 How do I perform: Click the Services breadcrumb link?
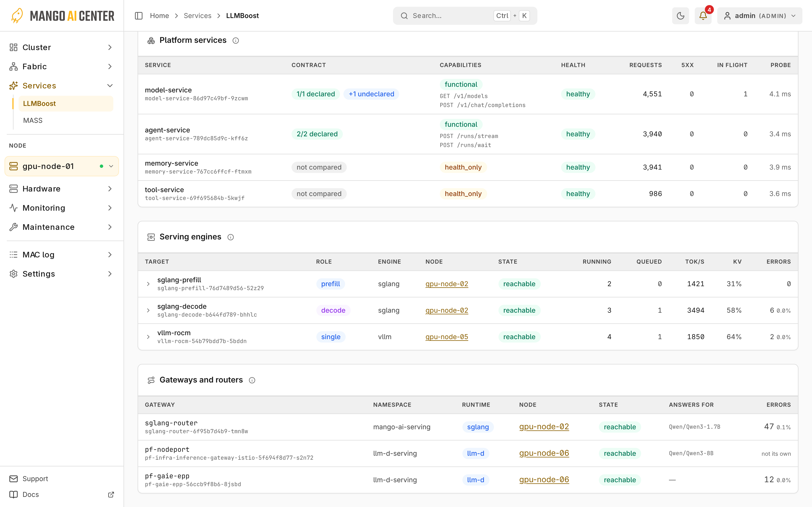coord(198,16)
